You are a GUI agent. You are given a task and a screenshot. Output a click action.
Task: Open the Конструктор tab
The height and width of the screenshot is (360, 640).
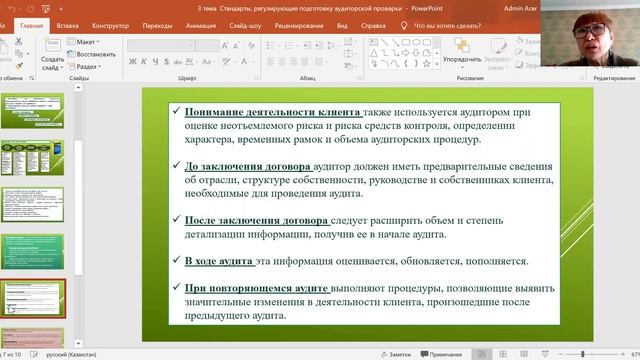click(x=111, y=26)
